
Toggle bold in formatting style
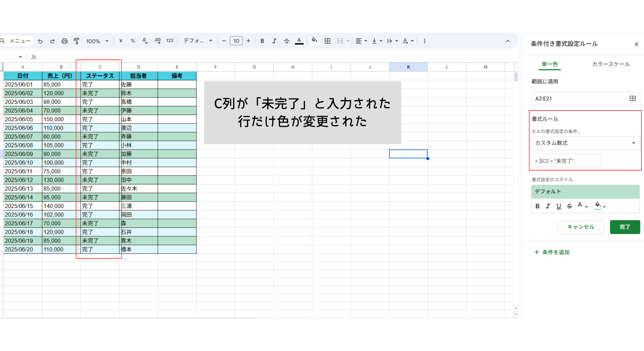point(538,206)
